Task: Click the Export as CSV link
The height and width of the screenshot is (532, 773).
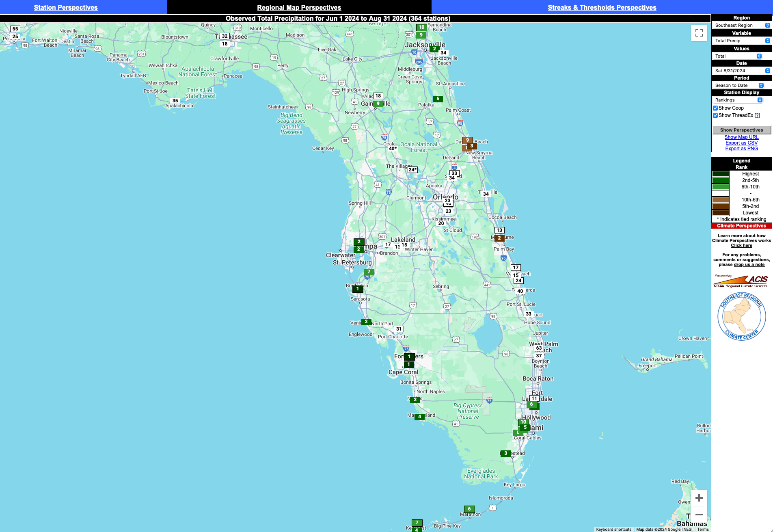Action: [741, 143]
